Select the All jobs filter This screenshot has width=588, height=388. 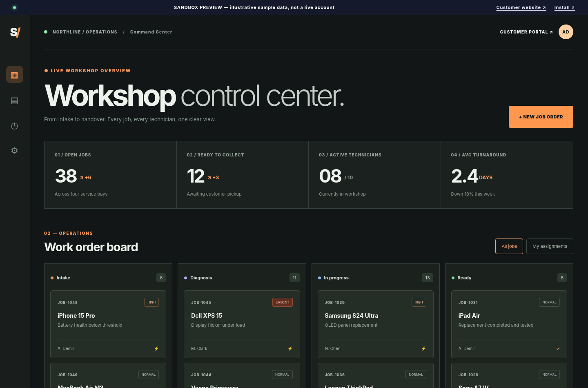coord(509,246)
